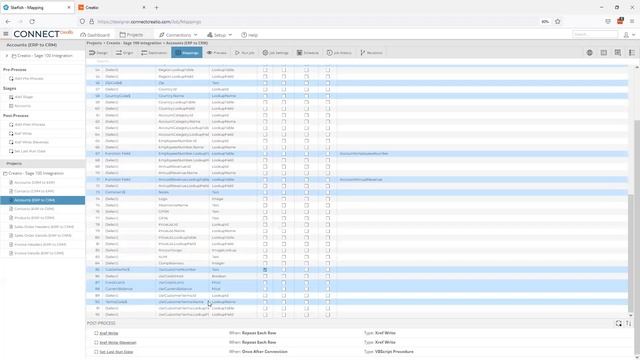Click the Run Job button
Image resolution: width=640 pixels, height=360 pixels.
(x=244, y=53)
